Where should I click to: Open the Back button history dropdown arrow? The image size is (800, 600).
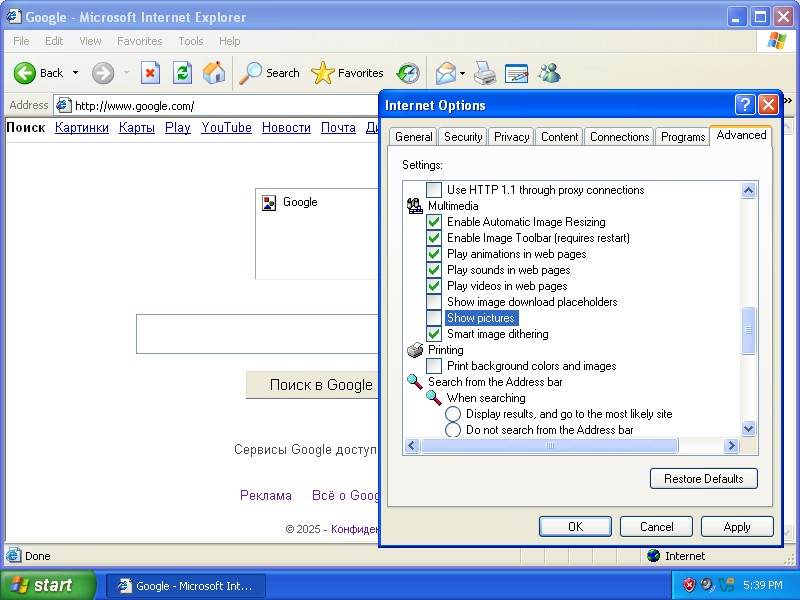(76, 73)
